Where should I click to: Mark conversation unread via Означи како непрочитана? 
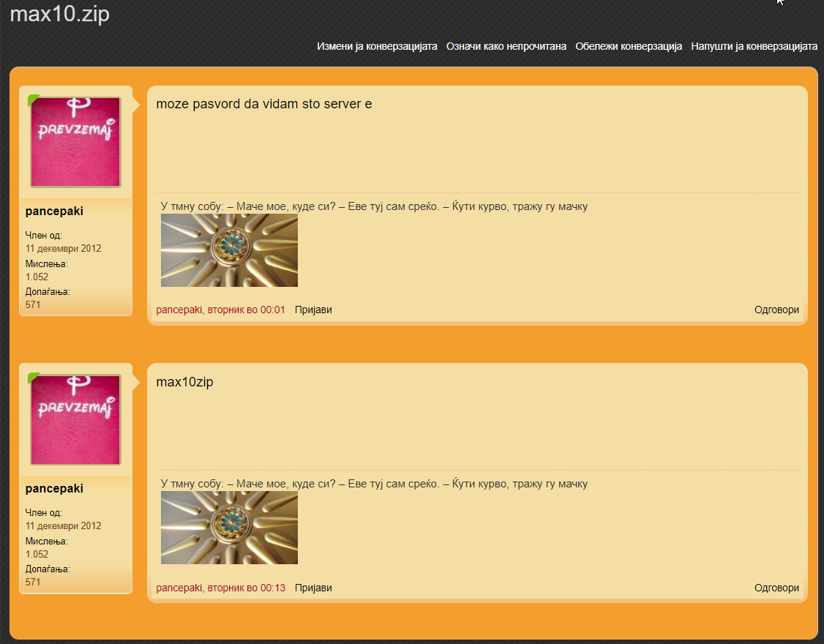coord(506,46)
